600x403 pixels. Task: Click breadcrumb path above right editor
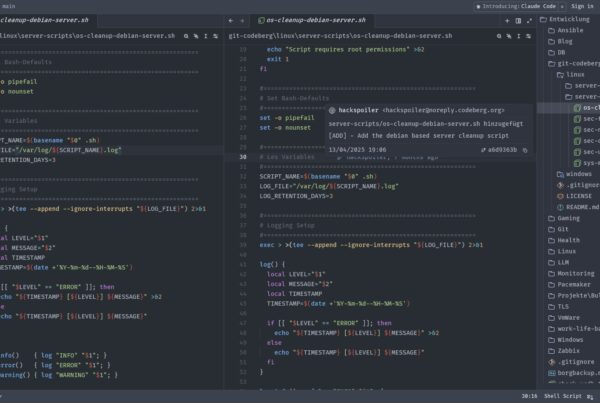point(340,36)
